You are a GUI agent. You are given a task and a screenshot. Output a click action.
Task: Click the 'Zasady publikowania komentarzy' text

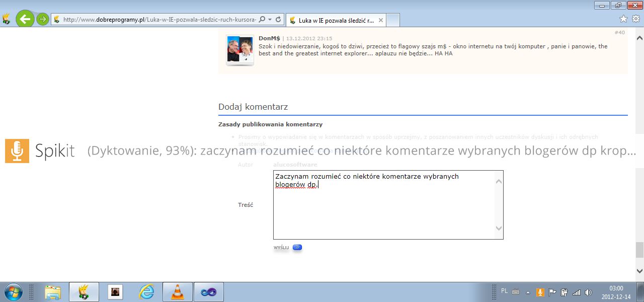(x=270, y=124)
